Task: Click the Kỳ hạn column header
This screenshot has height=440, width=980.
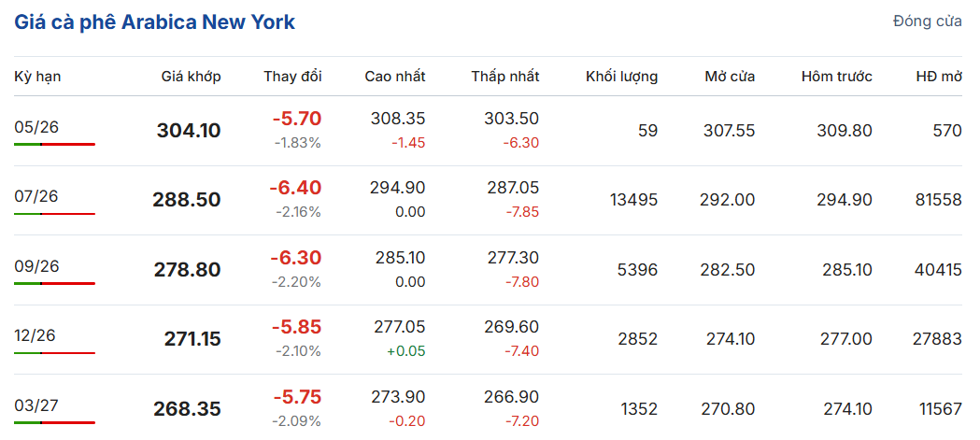Action: point(37,77)
